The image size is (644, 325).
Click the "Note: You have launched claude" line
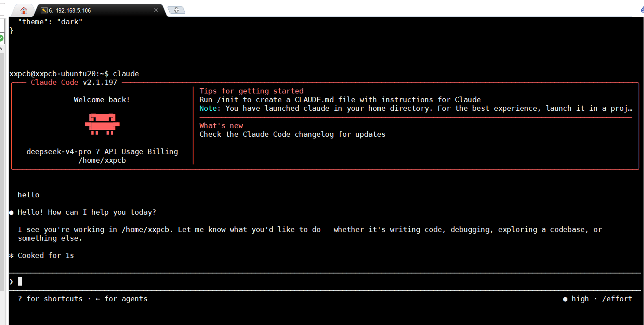[x=416, y=108]
